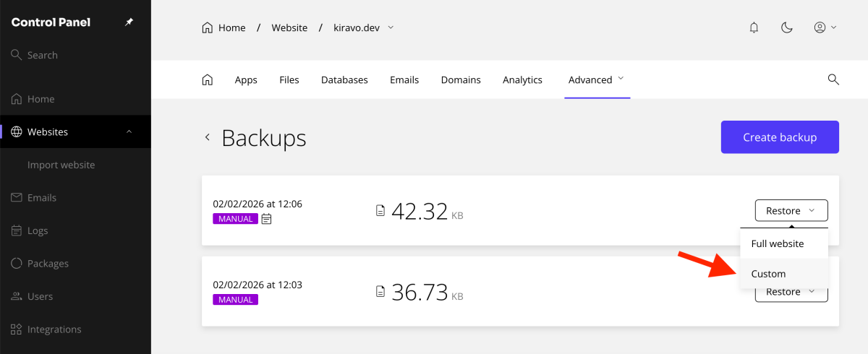The height and width of the screenshot is (354, 868).
Task: Click the MANUAL tag on 12:03 backup
Action: pos(235,299)
